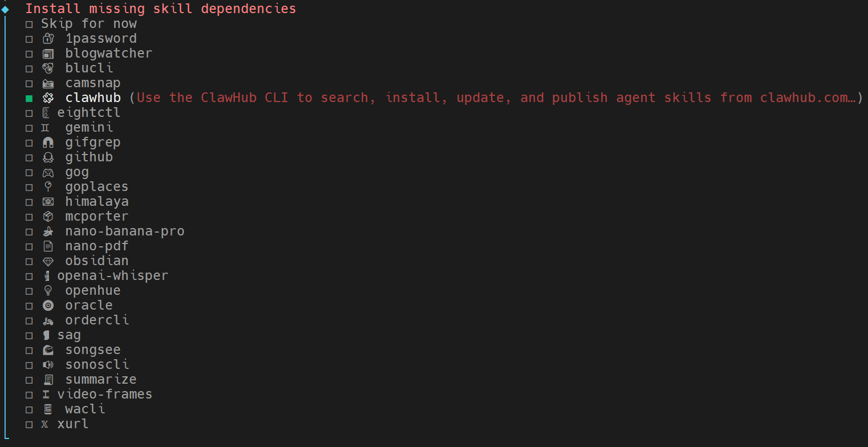Click the obsidian gem icon
The height and width of the screenshot is (447, 868).
[48, 261]
